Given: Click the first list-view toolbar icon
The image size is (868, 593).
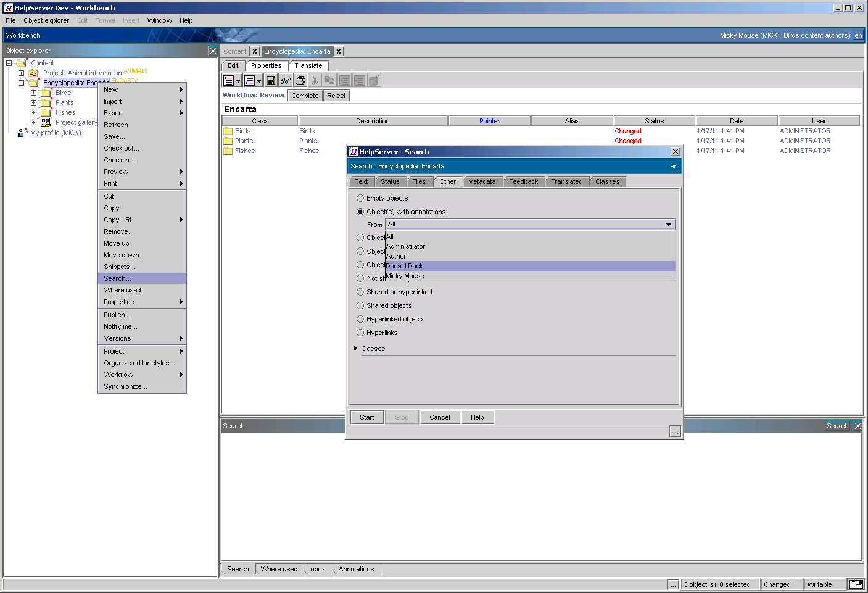Looking at the screenshot, I should (229, 80).
